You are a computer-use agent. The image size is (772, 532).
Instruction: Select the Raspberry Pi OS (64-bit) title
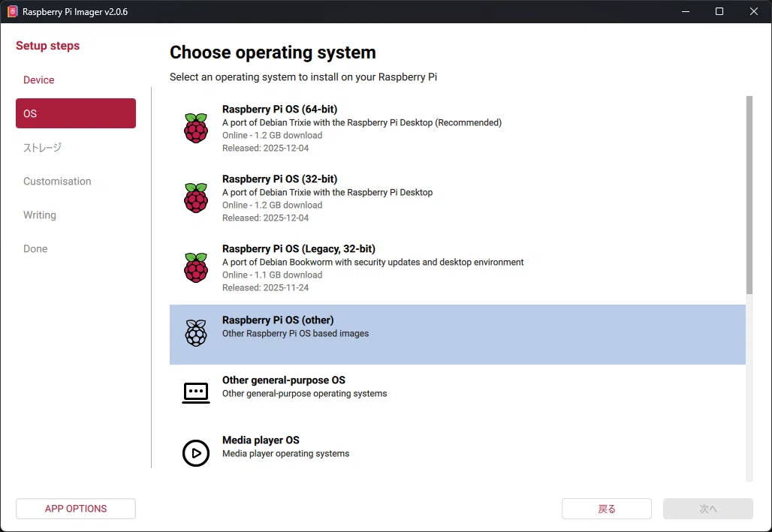[279, 110]
